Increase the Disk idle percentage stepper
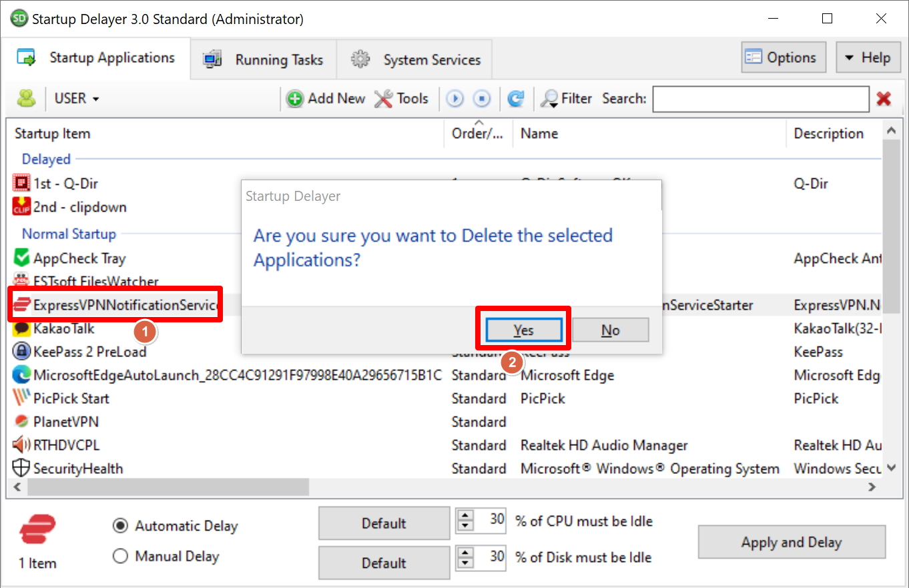 tap(465, 551)
